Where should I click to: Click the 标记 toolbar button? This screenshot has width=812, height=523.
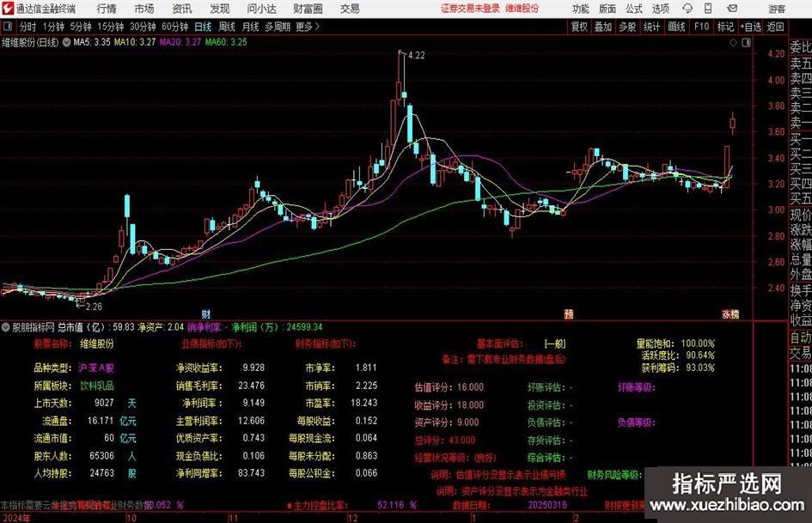(x=725, y=27)
